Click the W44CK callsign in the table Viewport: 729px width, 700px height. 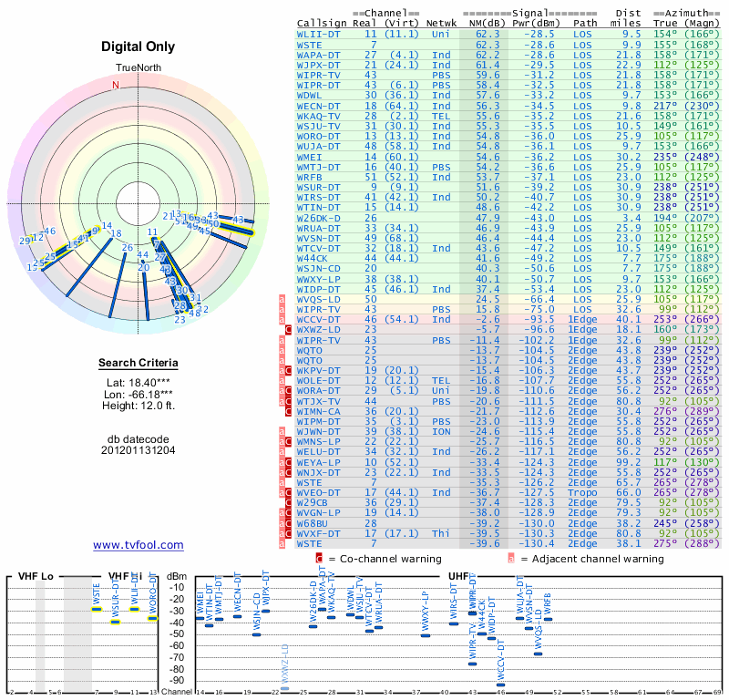click(313, 258)
